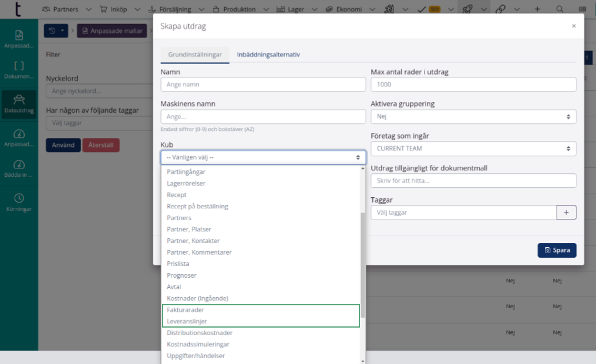This screenshot has width=596, height=364.
Task: Expand the Aktivera gruppering dropdown
Action: tap(473, 117)
